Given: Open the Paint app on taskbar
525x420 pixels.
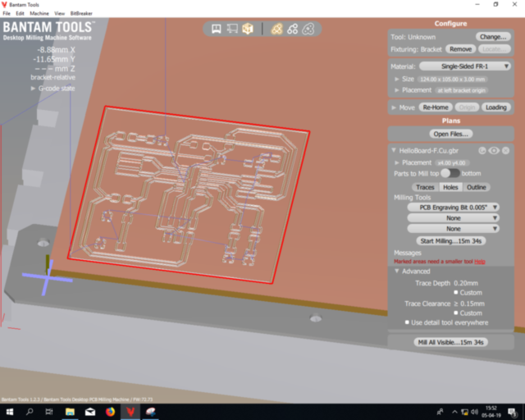Looking at the screenshot, I should pos(151,412).
